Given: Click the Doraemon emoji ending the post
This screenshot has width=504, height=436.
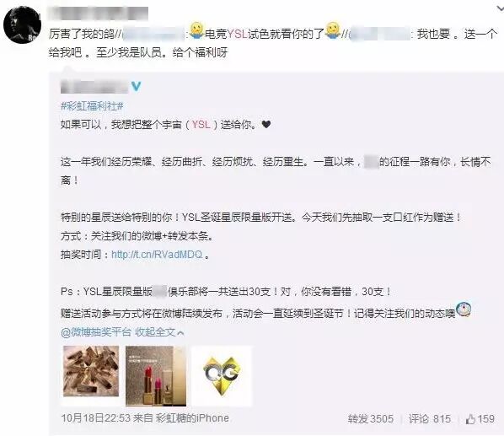Looking at the screenshot, I should [464, 310].
